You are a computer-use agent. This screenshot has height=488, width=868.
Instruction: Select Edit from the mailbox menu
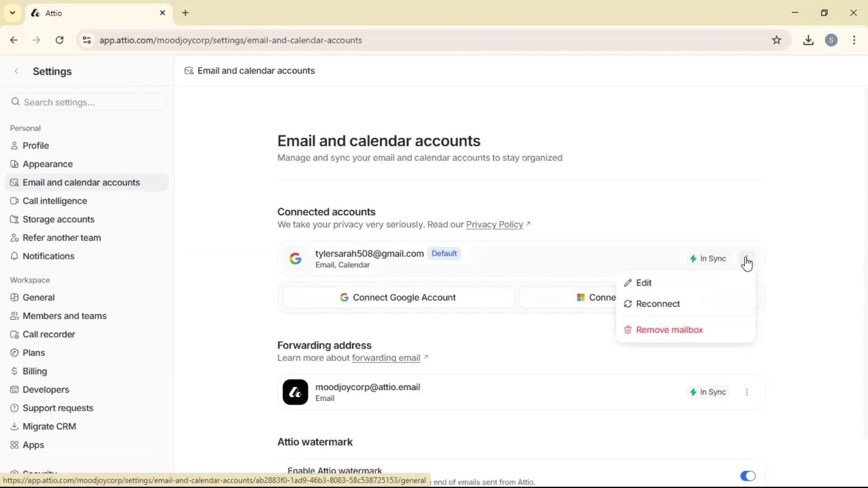pos(686,283)
